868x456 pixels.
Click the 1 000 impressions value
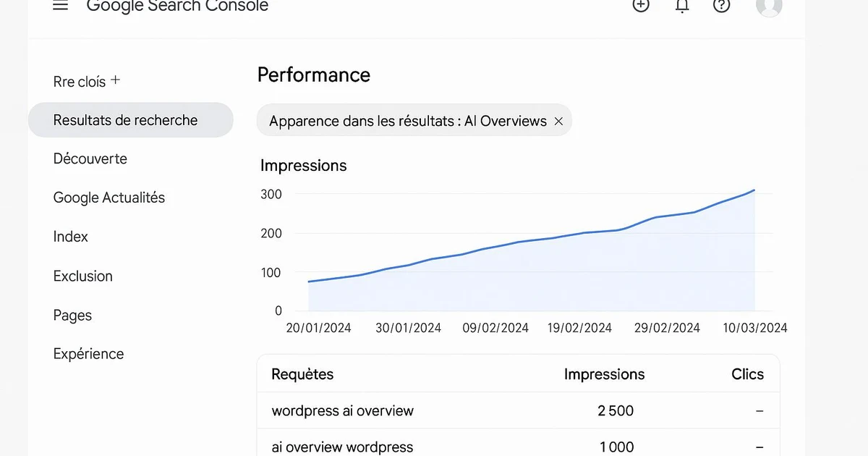(x=617, y=447)
